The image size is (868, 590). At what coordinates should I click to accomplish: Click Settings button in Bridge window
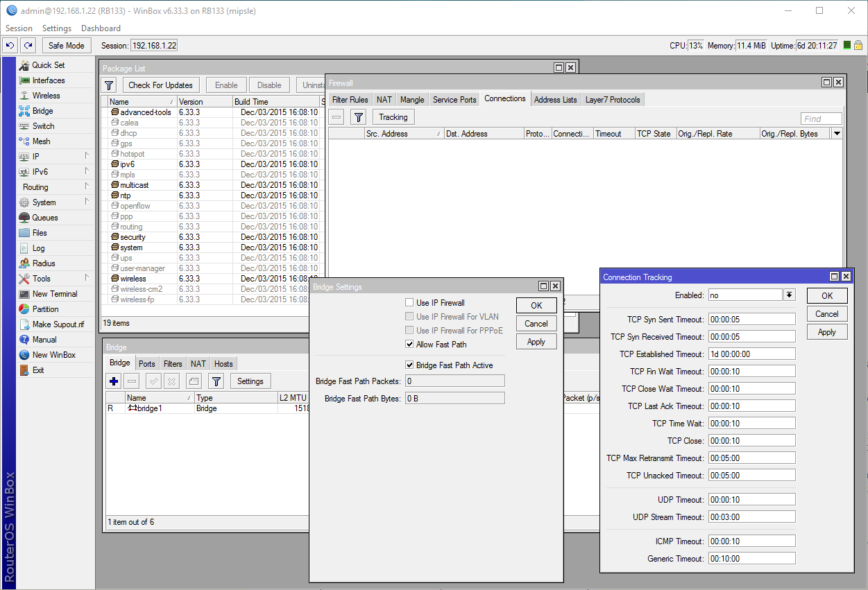[x=250, y=381]
